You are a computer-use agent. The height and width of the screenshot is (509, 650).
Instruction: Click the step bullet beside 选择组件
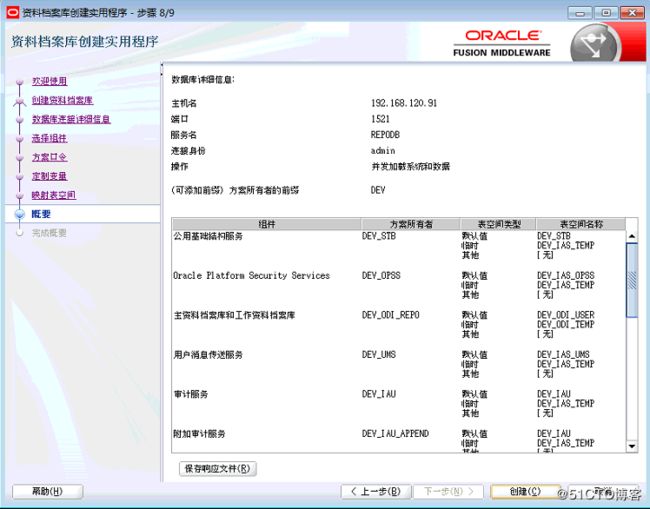coord(19,139)
